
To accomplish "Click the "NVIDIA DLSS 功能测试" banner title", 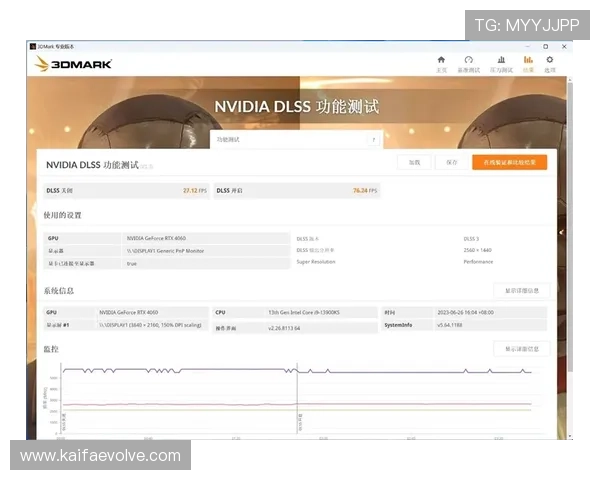I will pos(297,107).
